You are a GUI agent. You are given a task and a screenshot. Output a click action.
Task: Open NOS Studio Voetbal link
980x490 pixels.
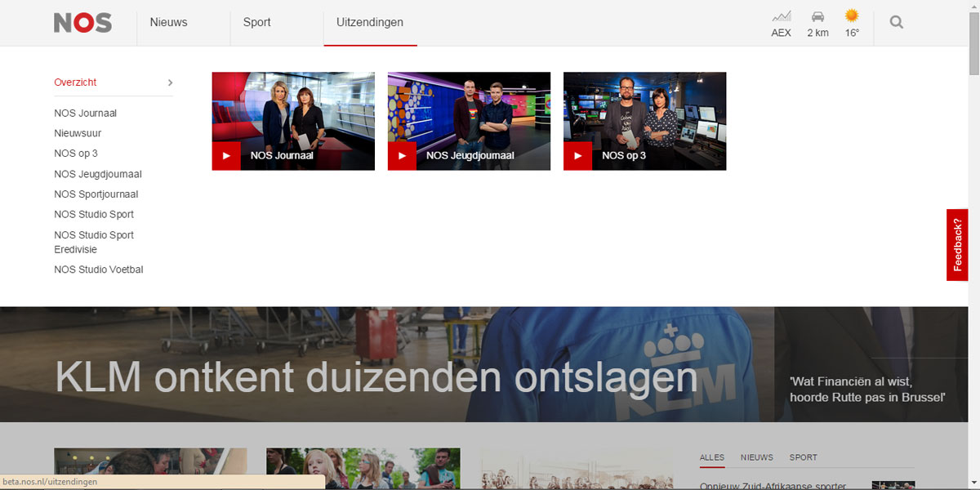click(x=99, y=269)
